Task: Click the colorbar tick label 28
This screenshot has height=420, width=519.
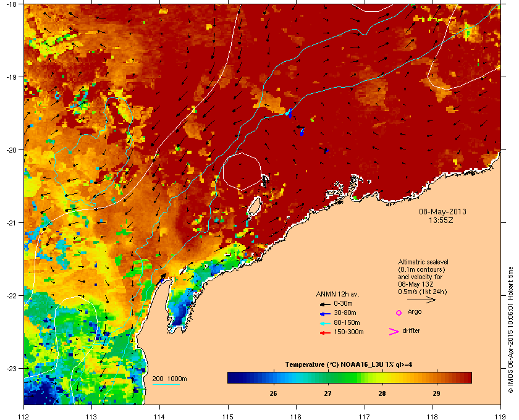Action: 382,393
